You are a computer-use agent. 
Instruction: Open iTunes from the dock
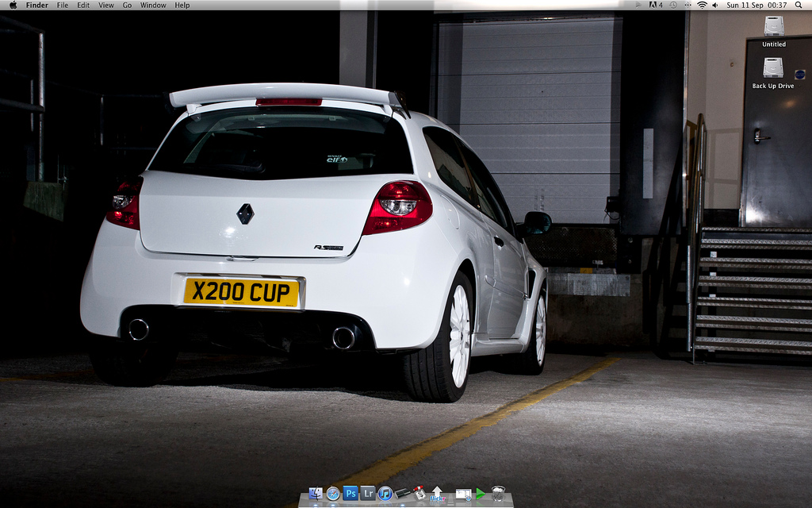(x=385, y=494)
